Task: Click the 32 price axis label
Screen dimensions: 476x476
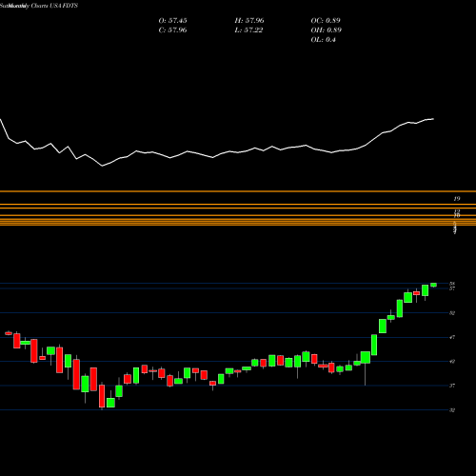Action: (x=452, y=410)
